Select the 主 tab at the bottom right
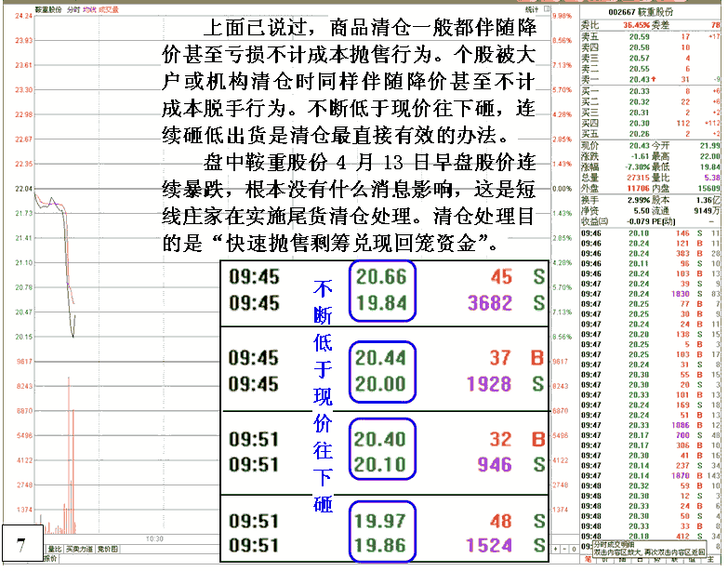The height and width of the screenshot is (571, 728). click(710, 560)
